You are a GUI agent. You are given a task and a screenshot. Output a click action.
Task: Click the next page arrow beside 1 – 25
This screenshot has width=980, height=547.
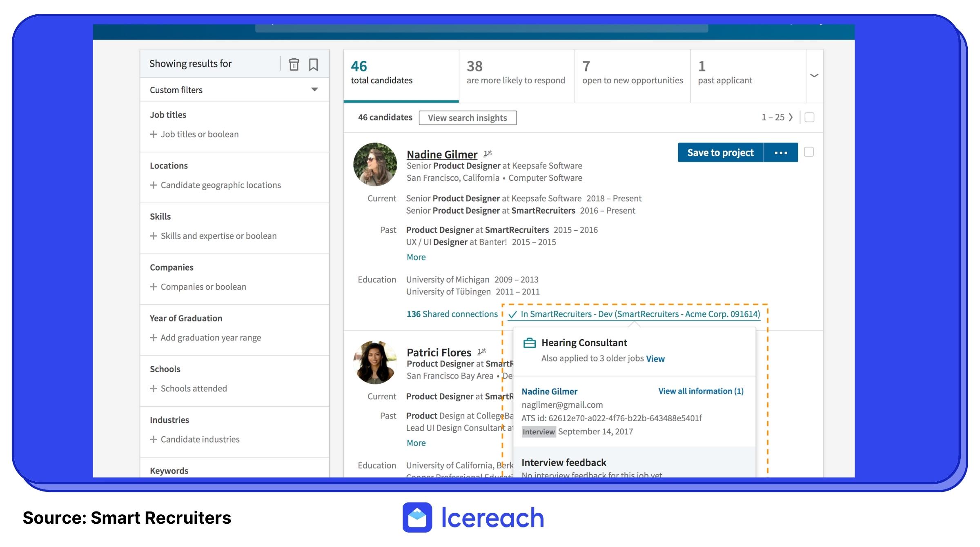[791, 118]
